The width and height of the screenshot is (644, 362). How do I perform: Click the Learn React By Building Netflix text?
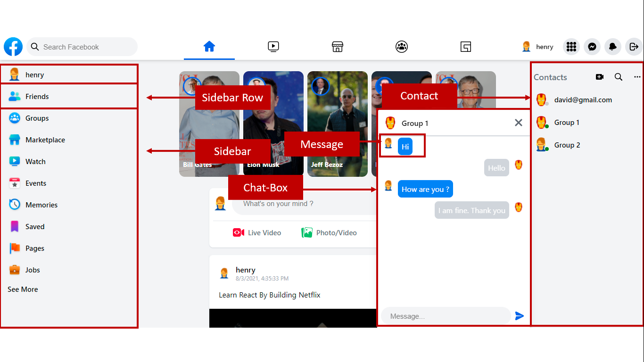270,295
